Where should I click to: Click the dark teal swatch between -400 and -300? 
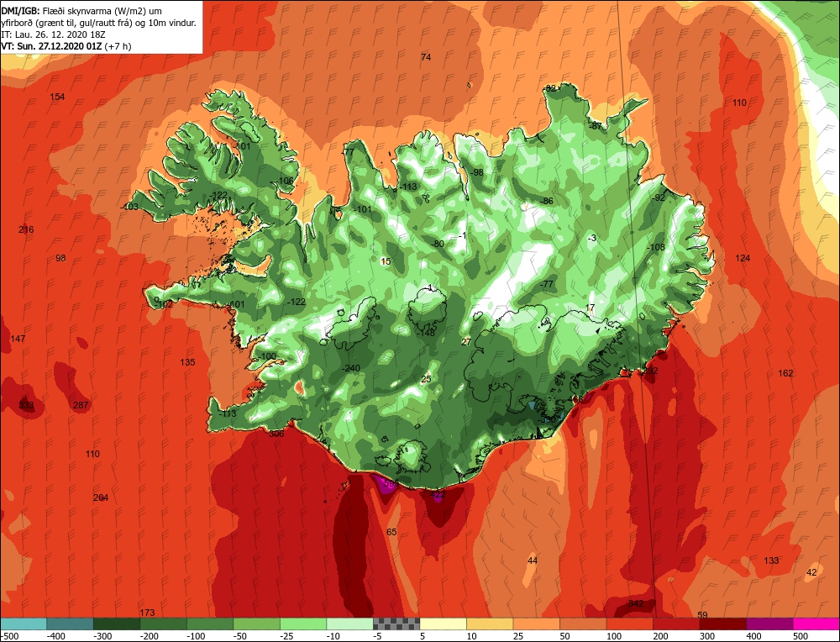(x=70, y=624)
